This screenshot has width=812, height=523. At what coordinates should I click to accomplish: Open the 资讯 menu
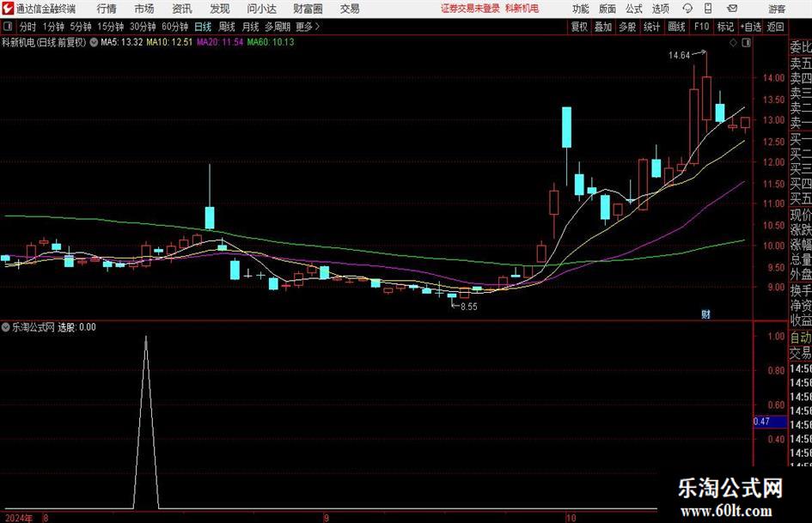pyautogui.click(x=182, y=9)
